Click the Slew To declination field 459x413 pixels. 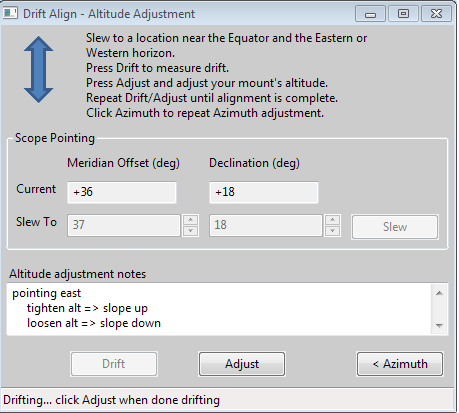coord(266,226)
